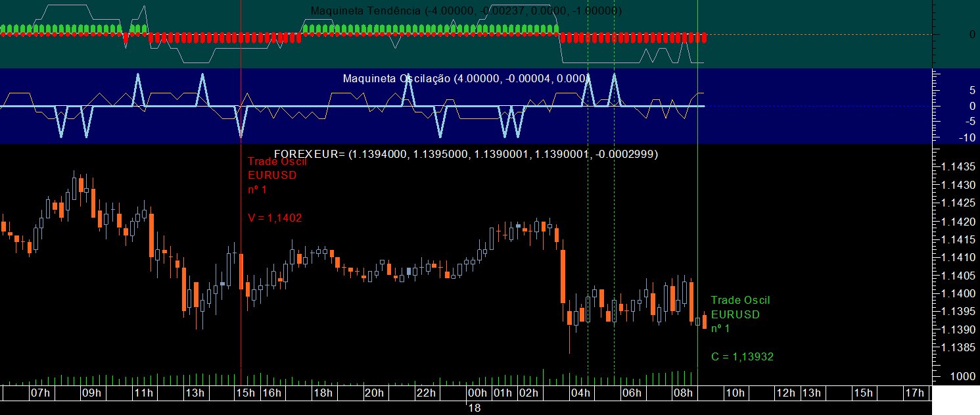980x415 pixels.
Task: Click the -10 oscillator scale value
Action: (966, 137)
